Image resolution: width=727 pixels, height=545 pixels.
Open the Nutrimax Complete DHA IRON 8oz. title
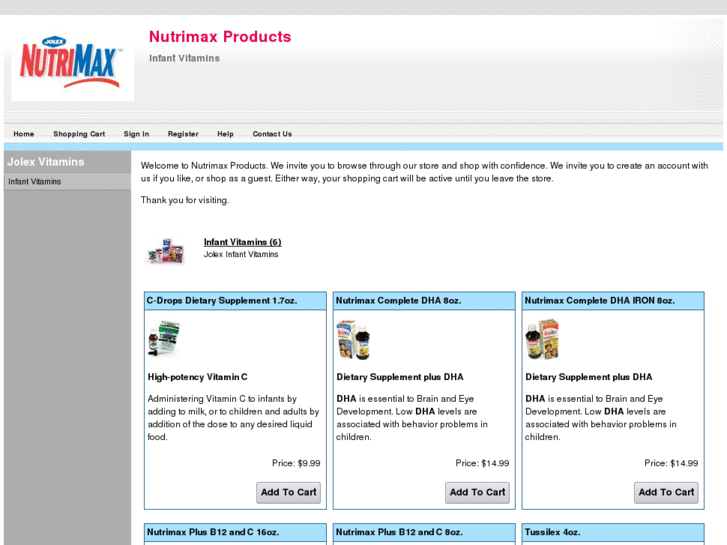click(599, 301)
